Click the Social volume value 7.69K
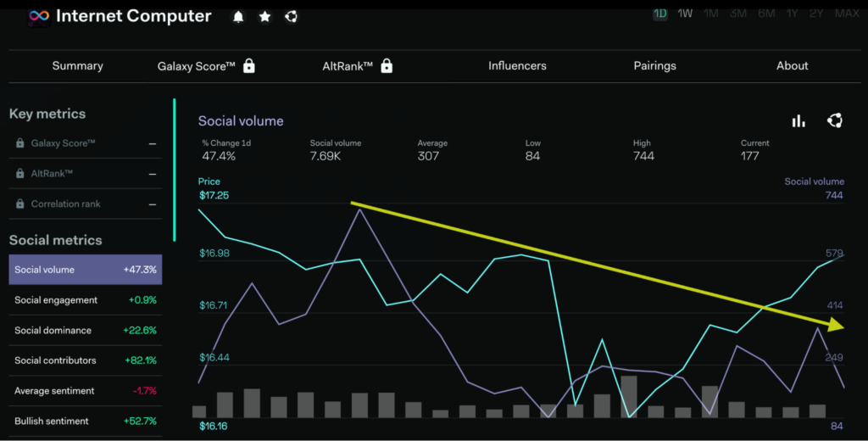This screenshot has height=441, width=868. point(325,156)
